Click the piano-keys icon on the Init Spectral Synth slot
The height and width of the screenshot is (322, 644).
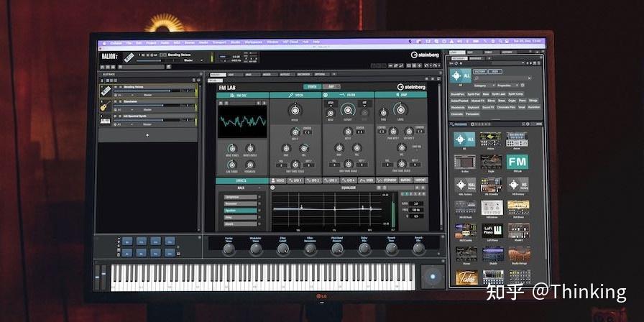click(x=106, y=120)
